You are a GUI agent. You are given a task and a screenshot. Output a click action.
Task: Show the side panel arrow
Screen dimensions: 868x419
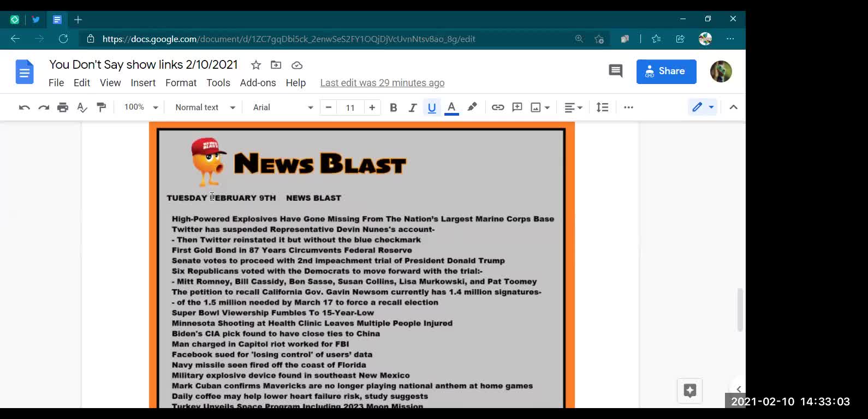(738, 389)
